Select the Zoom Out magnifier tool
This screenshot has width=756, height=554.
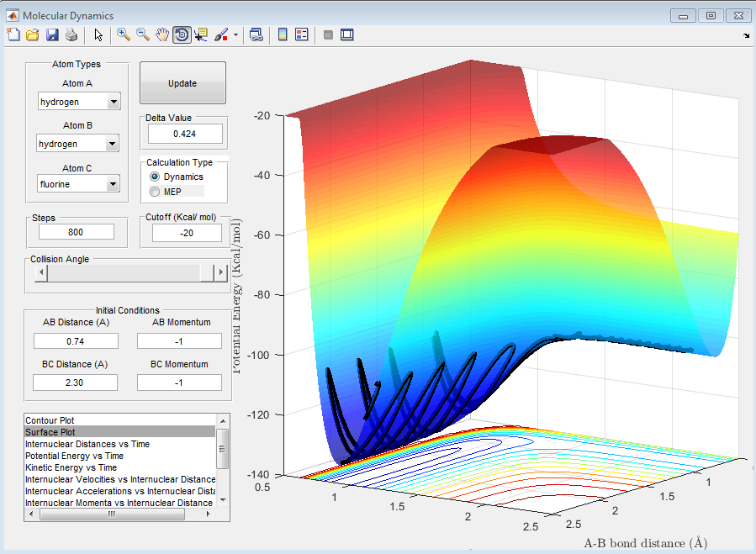(x=143, y=34)
